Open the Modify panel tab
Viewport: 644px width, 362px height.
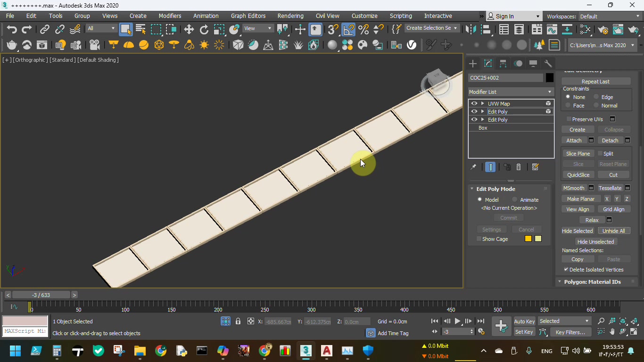(x=488, y=64)
